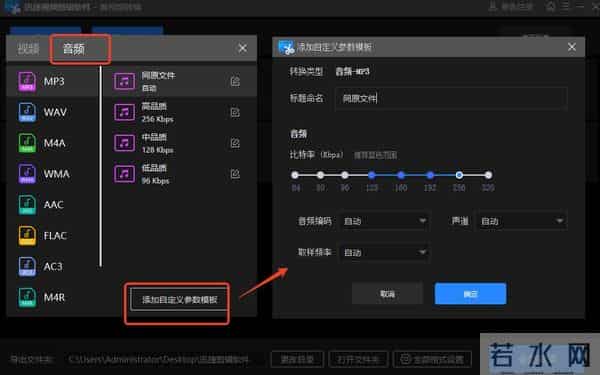Close the 添加自定义参数模板 dialog
Image resolution: width=600 pixels, height=375 pixels.
coord(572,47)
